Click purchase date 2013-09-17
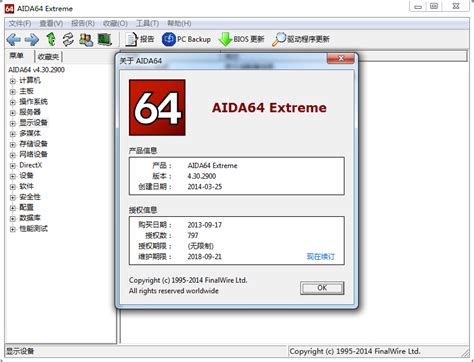This screenshot has height=362, width=474. 205,225
